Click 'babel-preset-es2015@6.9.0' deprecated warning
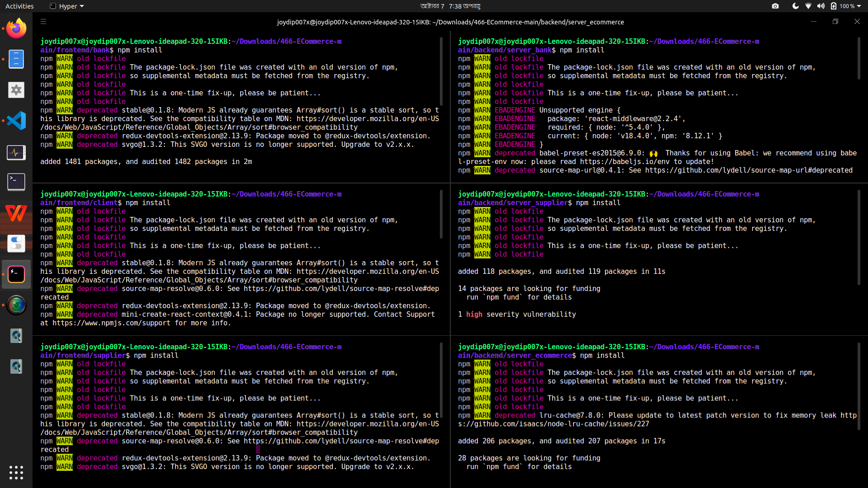Screen dimensions: 868x488 pyautogui.click(x=657, y=158)
